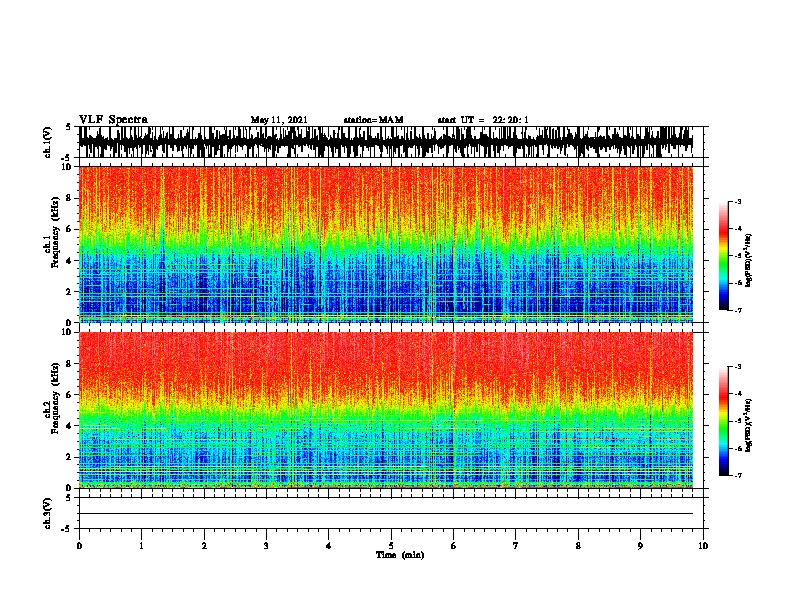This screenshot has height=612, width=792.
Task: Click the ch.2 spectrogram color scale bar
Action: tap(724, 421)
